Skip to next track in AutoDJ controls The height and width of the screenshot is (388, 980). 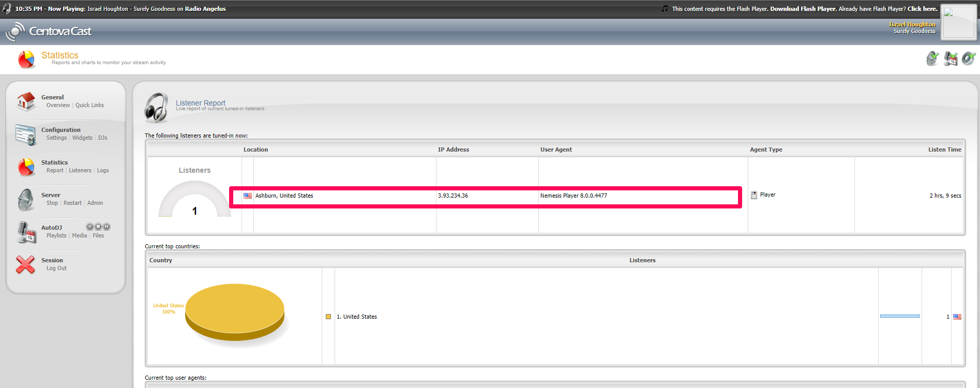click(x=107, y=227)
